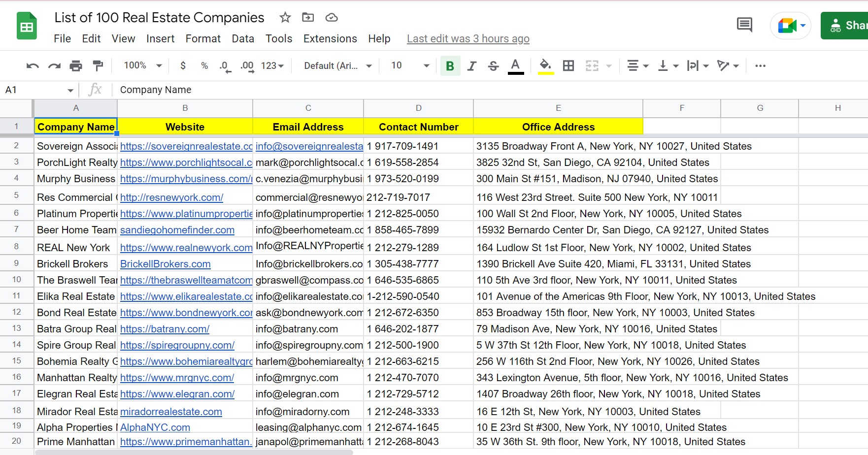868x455 pixels.
Task: Show more toolbar options
Action: [x=760, y=65]
